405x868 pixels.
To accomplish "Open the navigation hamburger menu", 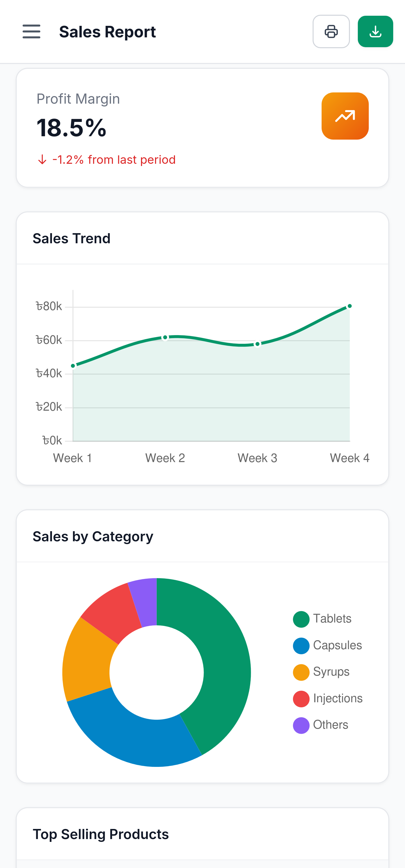I will click(x=31, y=32).
